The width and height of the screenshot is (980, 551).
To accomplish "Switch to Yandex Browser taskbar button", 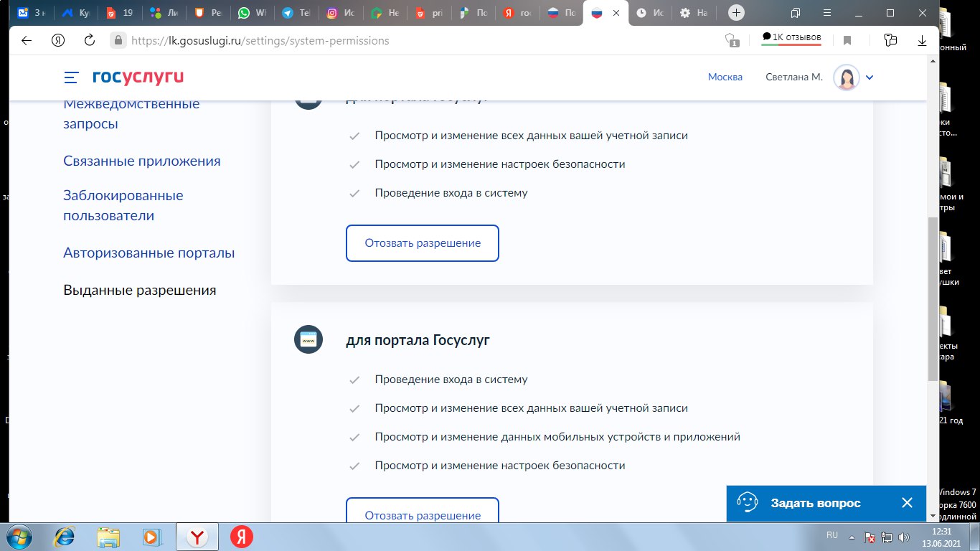I will click(199, 537).
